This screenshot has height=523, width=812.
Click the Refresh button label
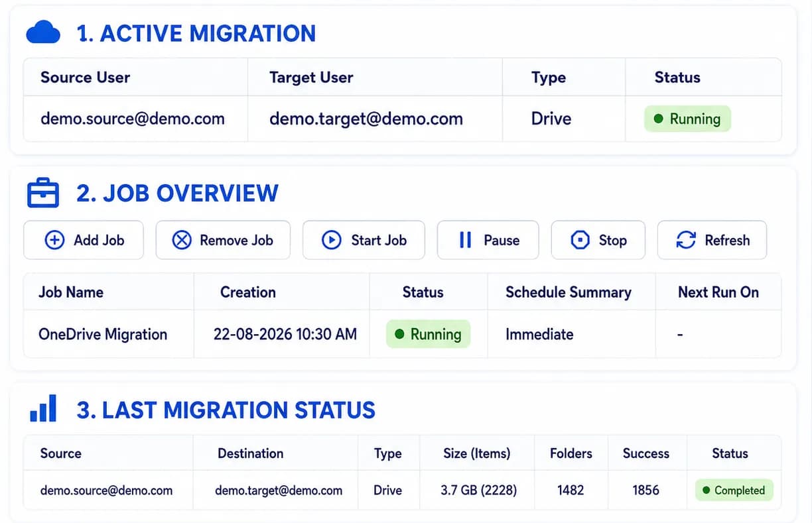(727, 240)
